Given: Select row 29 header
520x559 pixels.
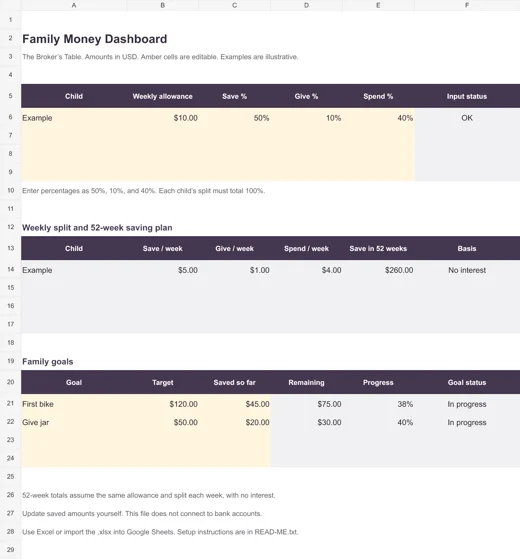Looking at the screenshot, I should pyautogui.click(x=10, y=550).
